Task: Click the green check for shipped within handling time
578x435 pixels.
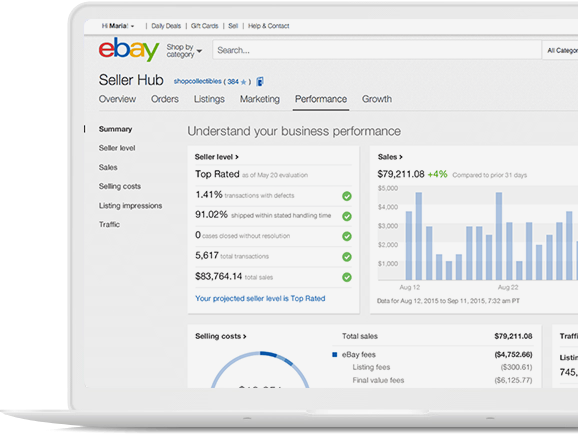Action: coord(347,216)
